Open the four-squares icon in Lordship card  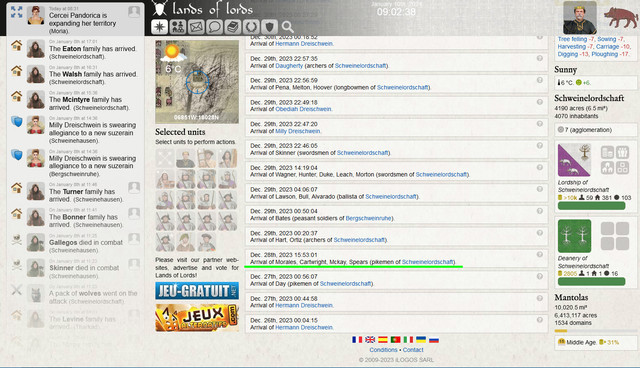(x=622, y=167)
